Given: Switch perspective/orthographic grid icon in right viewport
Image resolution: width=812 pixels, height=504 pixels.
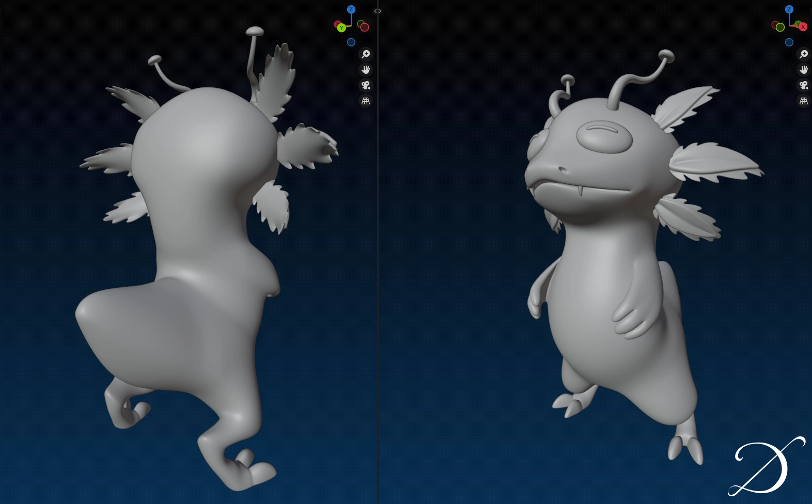Looking at the screenshot, I should [x=804, y=101].
